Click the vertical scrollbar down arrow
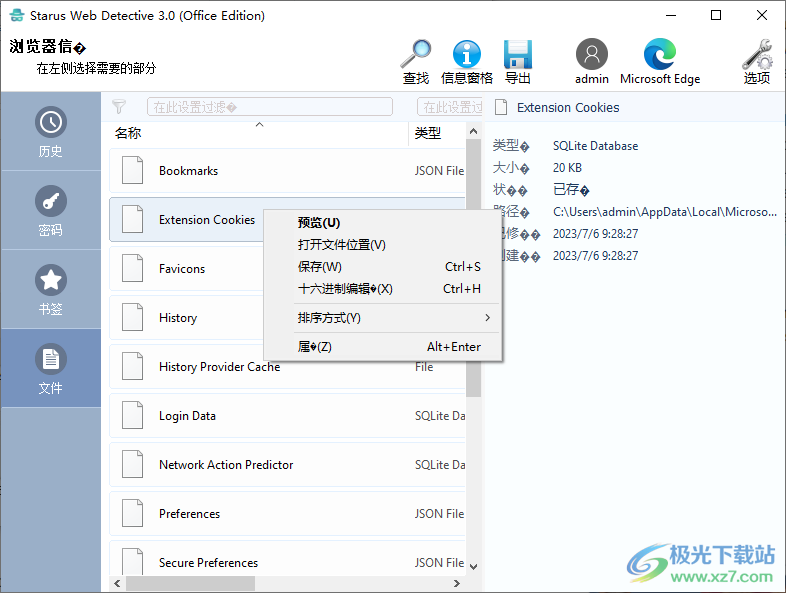Image resolution: width=786 pixels, height=593 pixels. (x=473, y=566)
